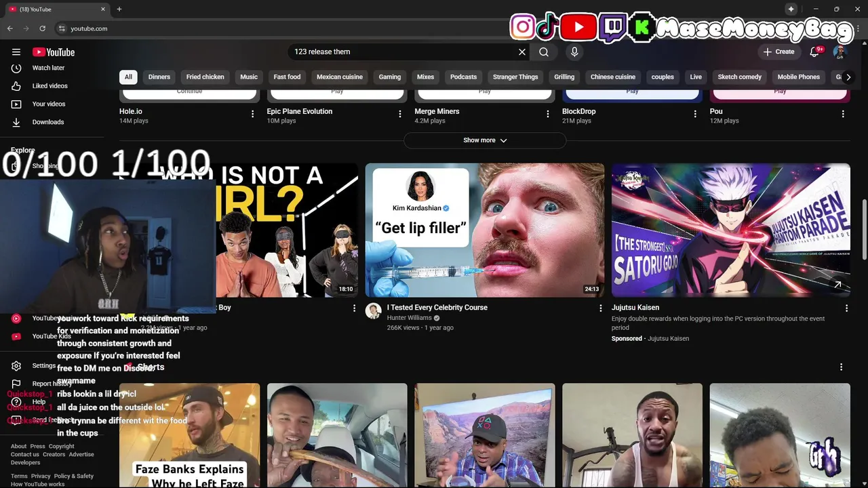Click the magnifier search button

(x=544, y=52)
